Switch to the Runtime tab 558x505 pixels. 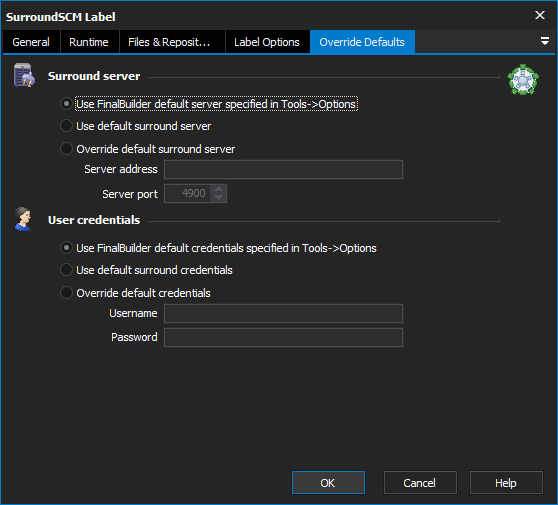89,42
